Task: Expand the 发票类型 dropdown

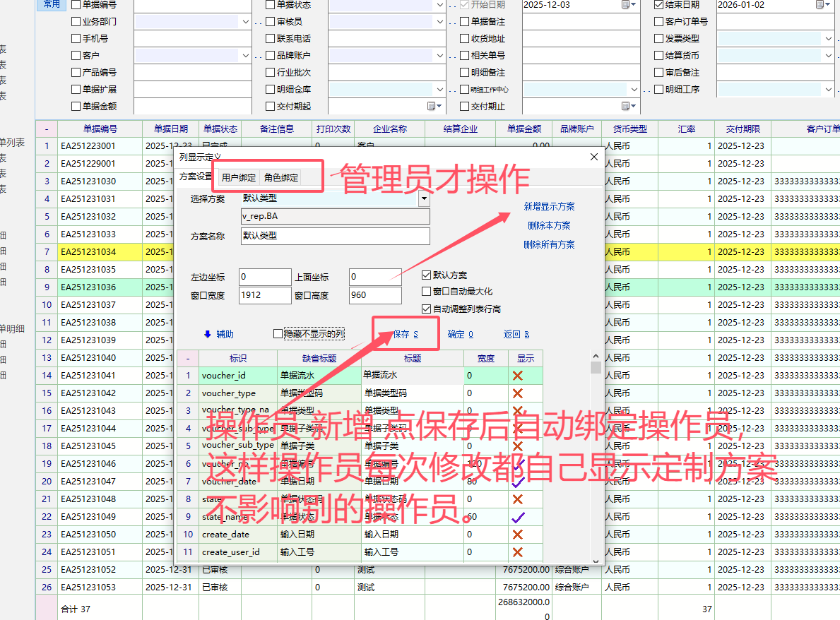Action: (x=829, y=39)
